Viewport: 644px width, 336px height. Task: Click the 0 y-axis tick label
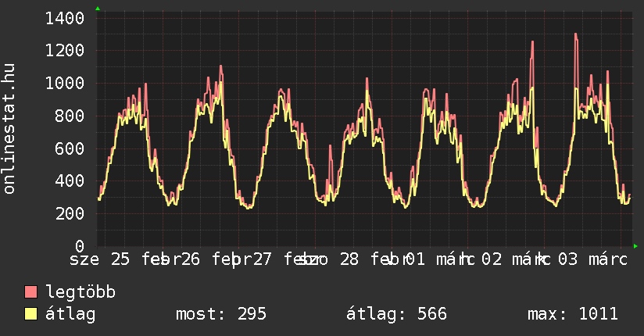(80, 246)
